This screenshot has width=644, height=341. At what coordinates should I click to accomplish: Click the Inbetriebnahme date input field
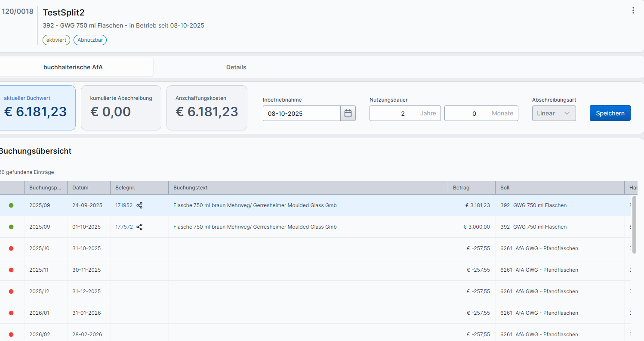(301, 114)
